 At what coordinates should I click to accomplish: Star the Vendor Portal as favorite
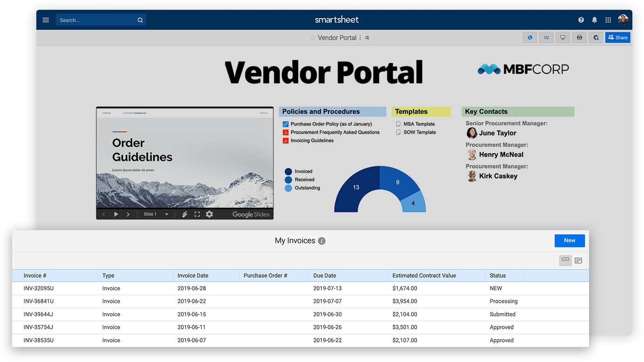[x=313, y=38]
